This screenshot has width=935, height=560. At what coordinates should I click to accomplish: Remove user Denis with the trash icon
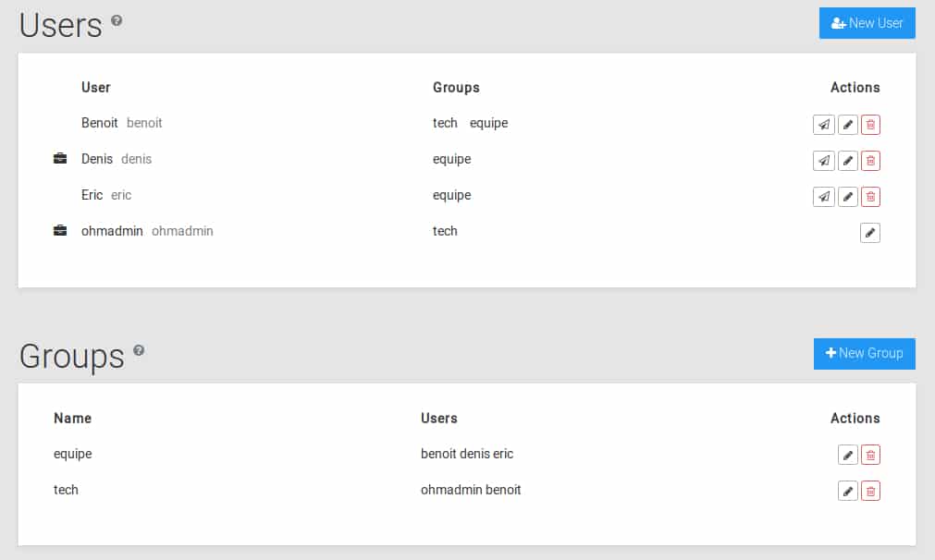[x=870, y=161]
